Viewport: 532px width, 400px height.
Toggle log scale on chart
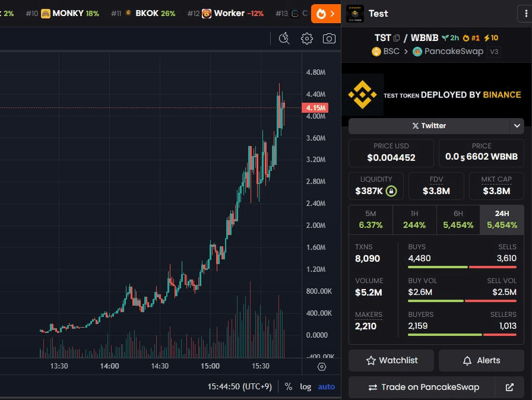(x=305, y=387)
